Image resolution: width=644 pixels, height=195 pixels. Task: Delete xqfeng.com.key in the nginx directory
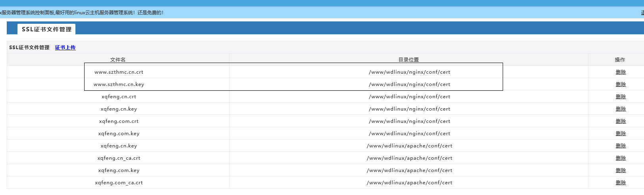(621, 134)
